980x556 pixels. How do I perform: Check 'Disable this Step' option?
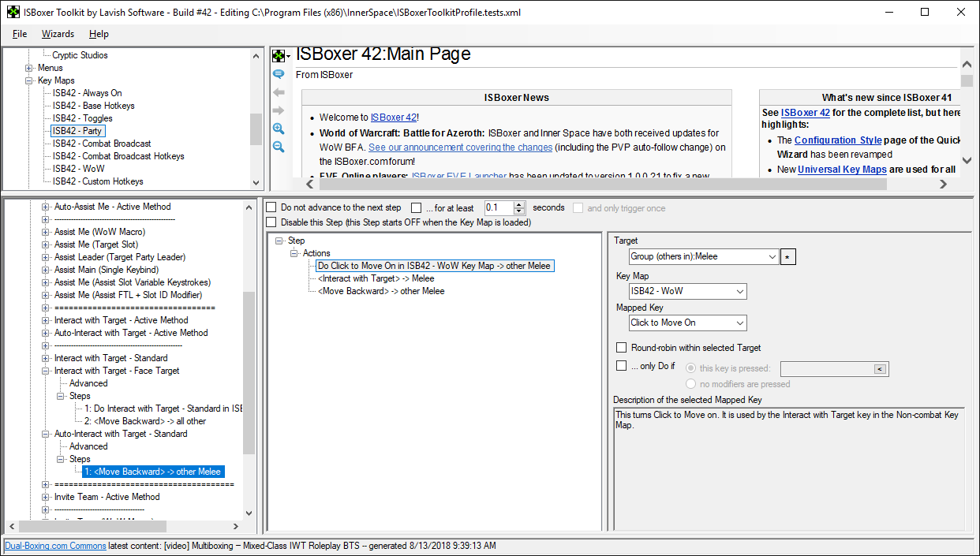click(271, 222)
